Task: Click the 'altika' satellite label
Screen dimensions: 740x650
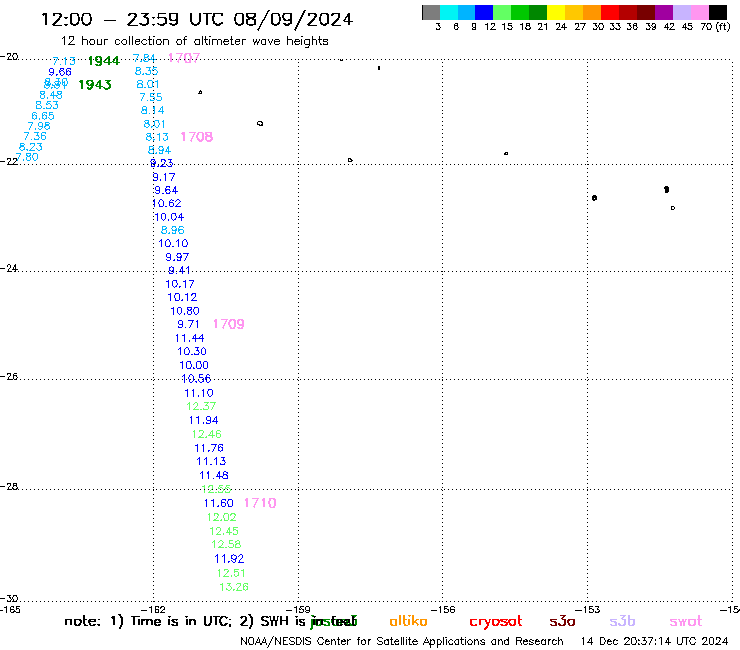Action: (408, 621)
